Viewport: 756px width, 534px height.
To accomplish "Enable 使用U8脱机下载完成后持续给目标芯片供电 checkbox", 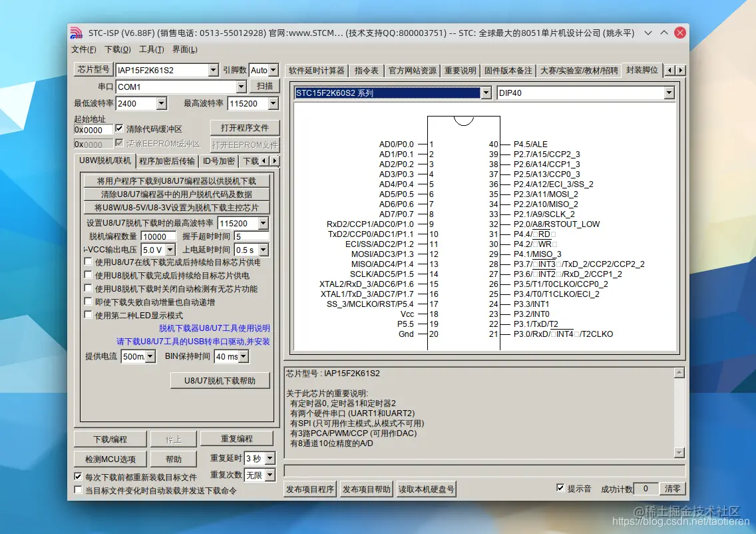I will coord(88,275).
